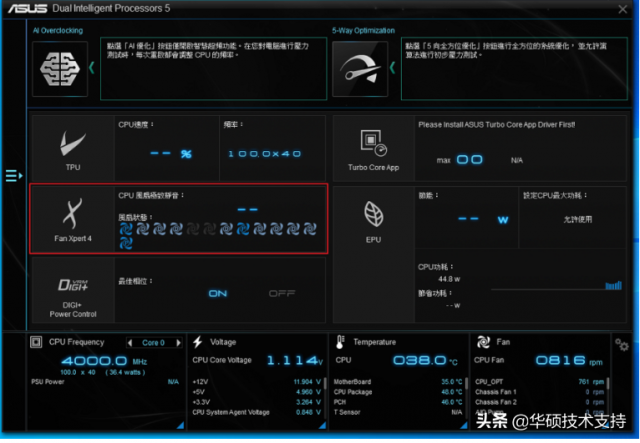Click the CPU temperature 038.0 readout
The height and width of the screenshot is (443, 640).
(x=425, y=361)
